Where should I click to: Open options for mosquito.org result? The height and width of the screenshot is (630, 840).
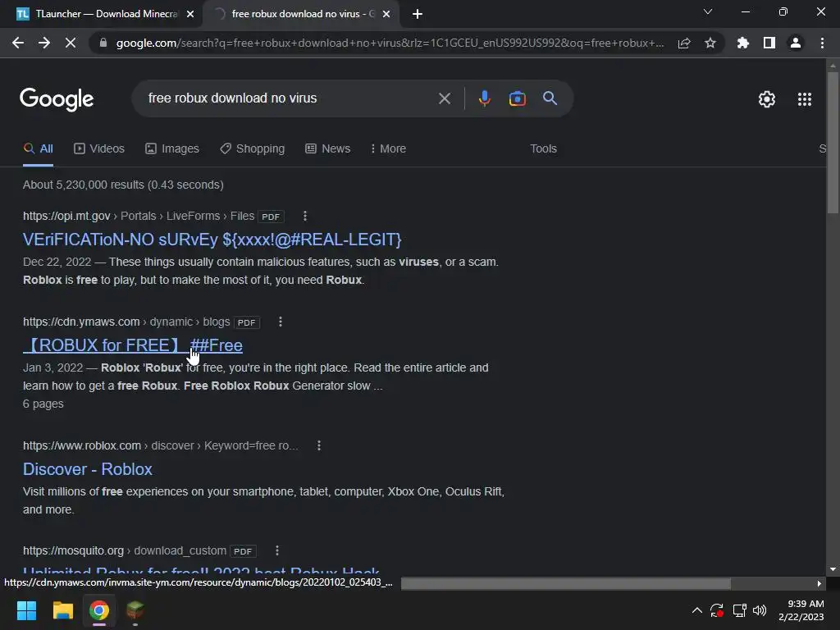click(x=277, y=550)
